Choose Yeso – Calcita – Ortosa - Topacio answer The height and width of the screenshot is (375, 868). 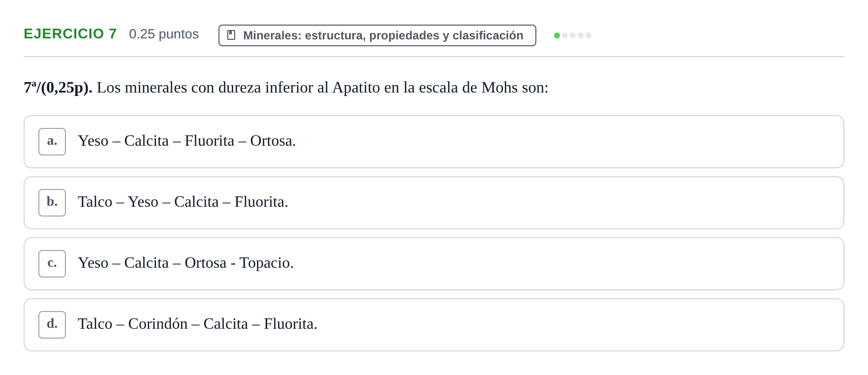point(434,264)
